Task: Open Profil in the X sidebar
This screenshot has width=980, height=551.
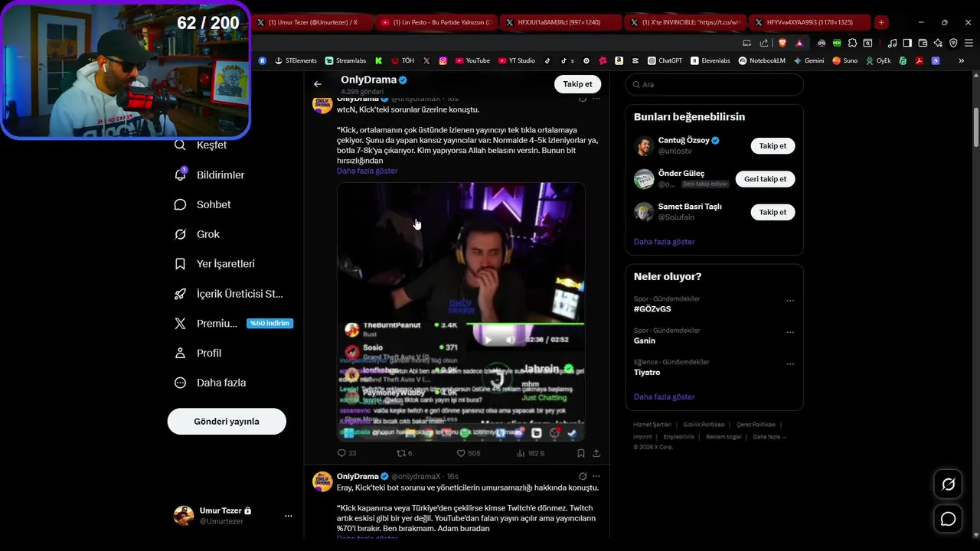Action: point(198,353)
